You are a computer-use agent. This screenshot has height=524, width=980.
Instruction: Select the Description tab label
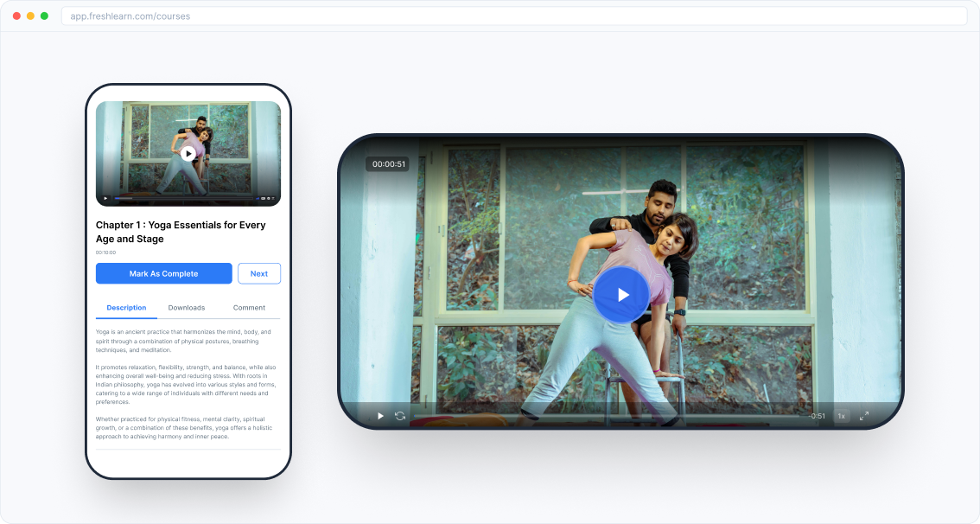tap(126, 307)
